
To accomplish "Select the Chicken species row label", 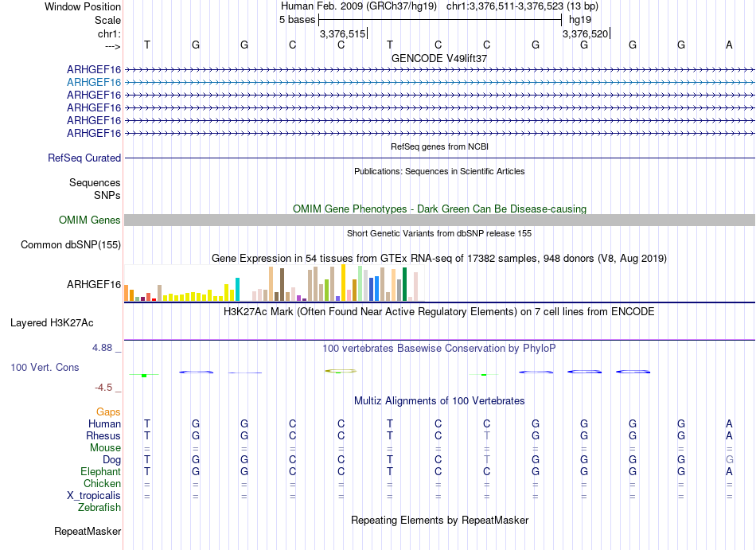I will pos(102,483).
